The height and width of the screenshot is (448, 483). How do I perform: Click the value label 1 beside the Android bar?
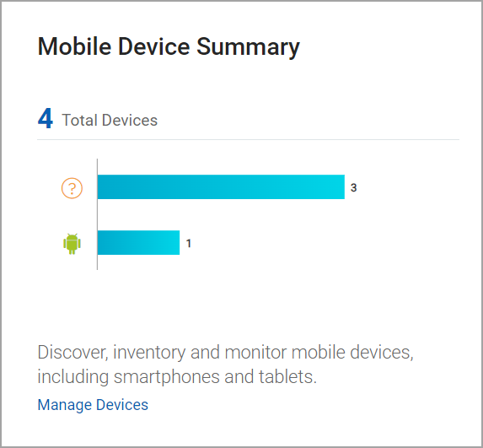coord(189,243)
